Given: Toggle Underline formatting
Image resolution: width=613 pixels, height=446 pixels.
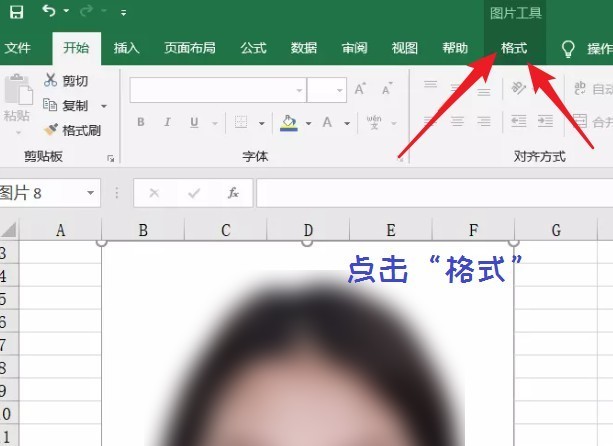Looking at the screenshot, I should click(194, 123).
